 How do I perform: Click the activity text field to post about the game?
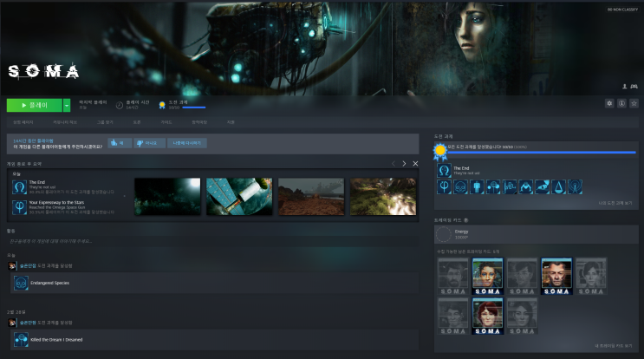point(212,241)
